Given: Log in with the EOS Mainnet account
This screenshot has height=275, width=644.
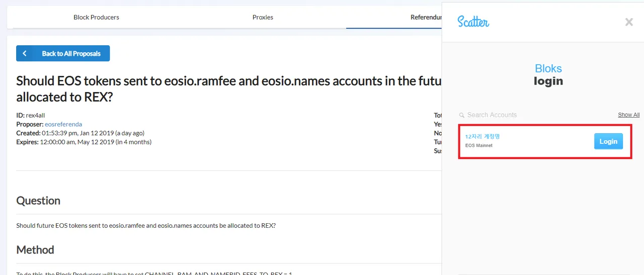Looking at the screenshot, I should pos(608,141).
